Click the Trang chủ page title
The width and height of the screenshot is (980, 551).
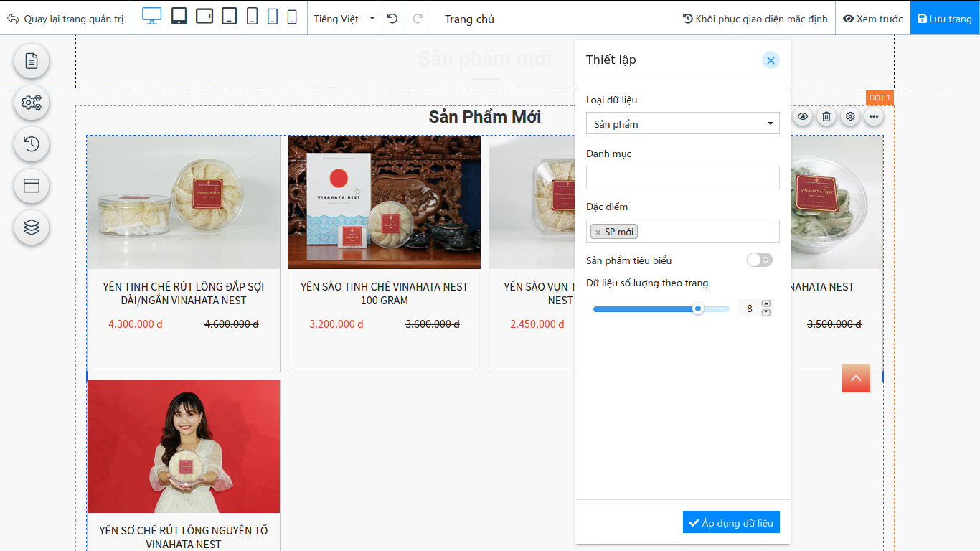click(x=469, y=19)
